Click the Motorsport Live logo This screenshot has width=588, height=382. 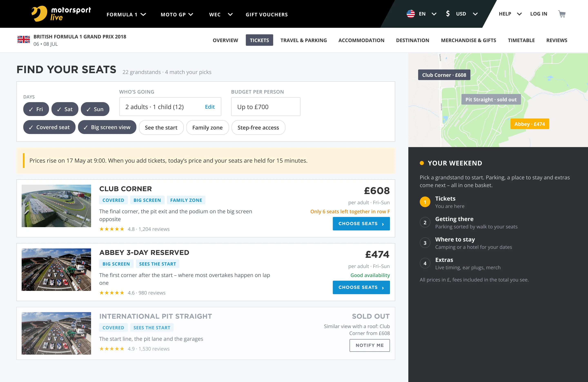(61, 14)
